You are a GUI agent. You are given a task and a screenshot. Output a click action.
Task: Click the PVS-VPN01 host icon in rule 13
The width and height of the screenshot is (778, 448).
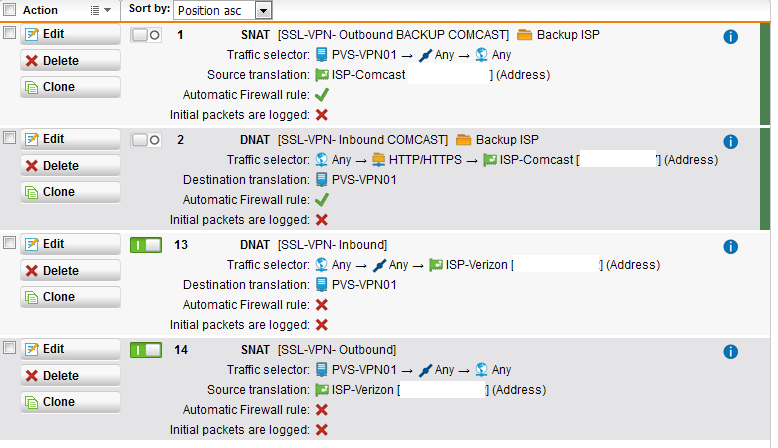(x=322, y=285)
